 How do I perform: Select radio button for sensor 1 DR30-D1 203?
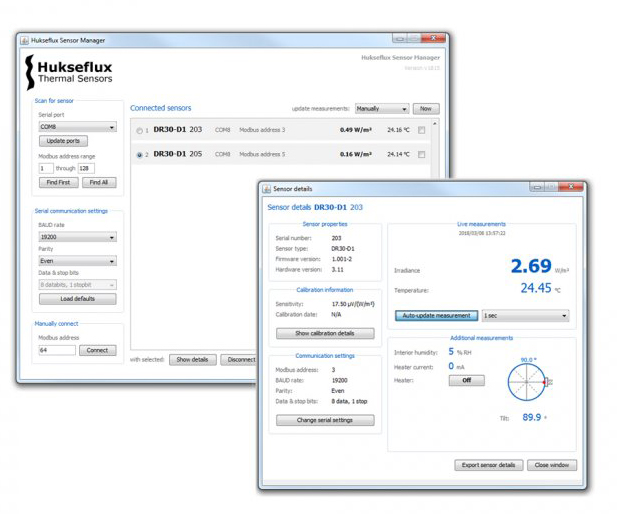139,130
